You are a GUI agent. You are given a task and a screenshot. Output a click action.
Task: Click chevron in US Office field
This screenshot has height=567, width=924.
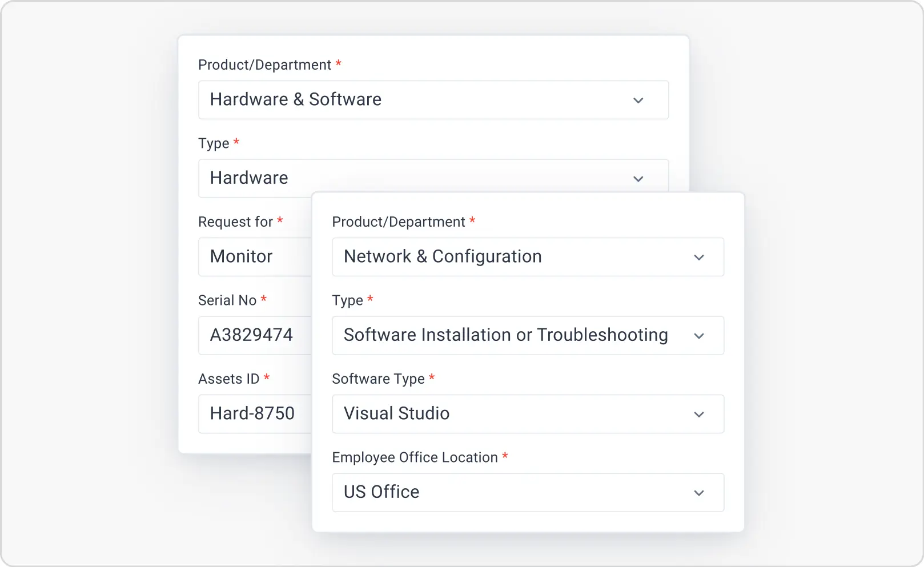click(699, 493)
